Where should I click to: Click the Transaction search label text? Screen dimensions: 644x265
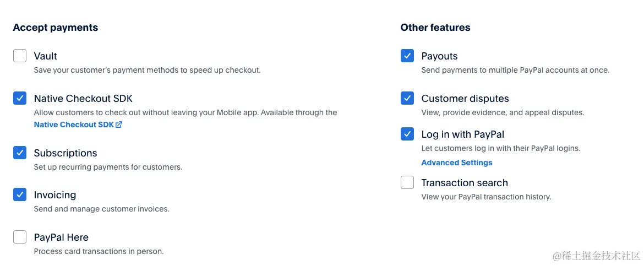[x=464, y=183]
